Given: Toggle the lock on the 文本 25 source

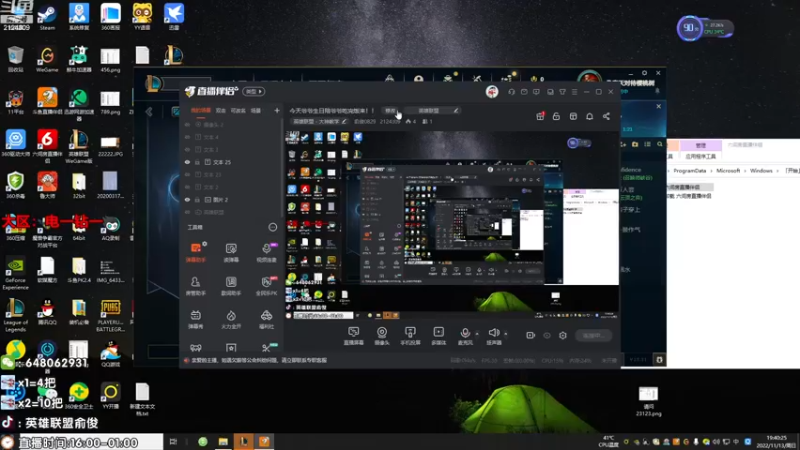Looking at the screenshot, I should [197, 162].
